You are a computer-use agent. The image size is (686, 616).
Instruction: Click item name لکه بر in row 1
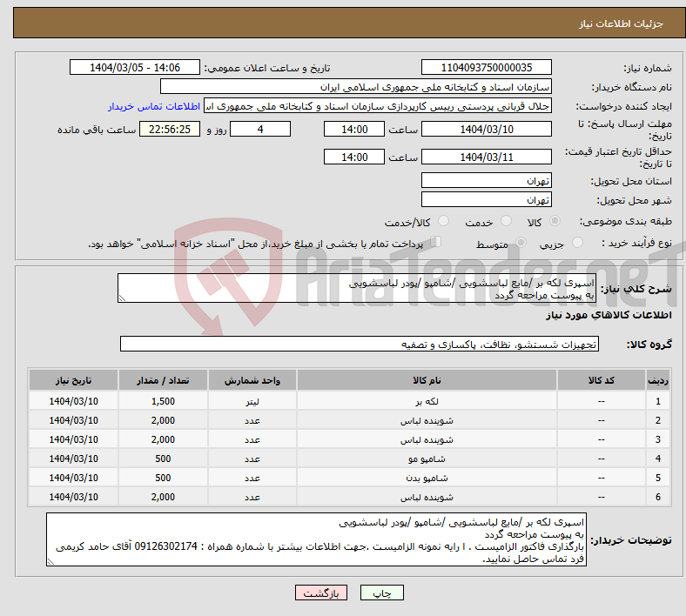click(x=427, y=401)
